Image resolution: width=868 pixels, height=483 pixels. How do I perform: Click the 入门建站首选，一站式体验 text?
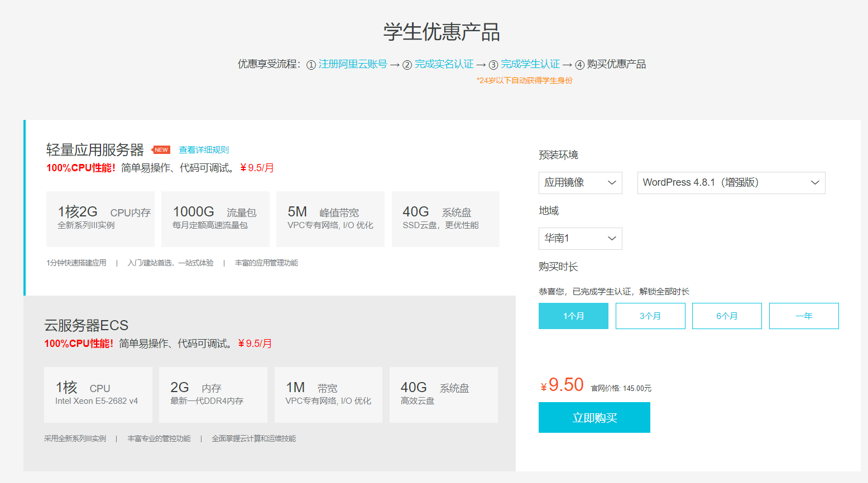tap(170, 263)
